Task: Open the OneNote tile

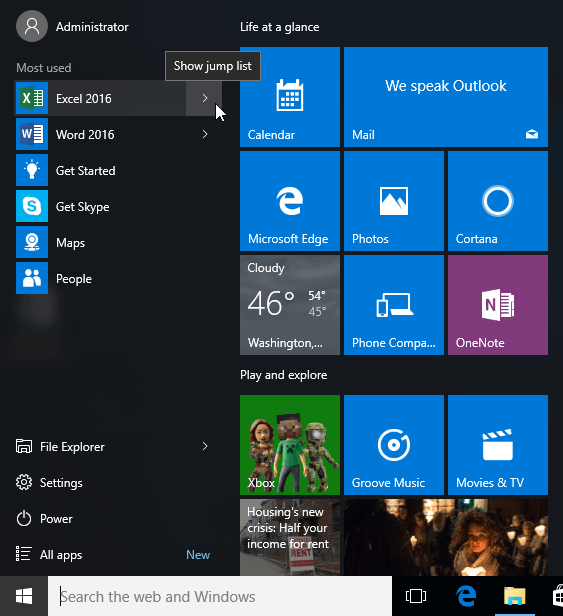Action: (x=498, y=305)
